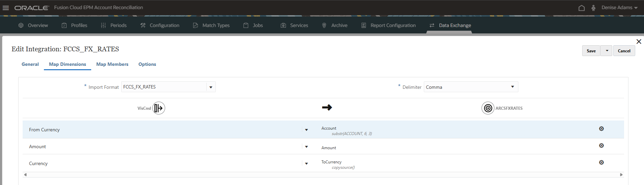Click the scrollbar left arrow
The width and height of the screenshot is (644, 185).
coord(25,175)
